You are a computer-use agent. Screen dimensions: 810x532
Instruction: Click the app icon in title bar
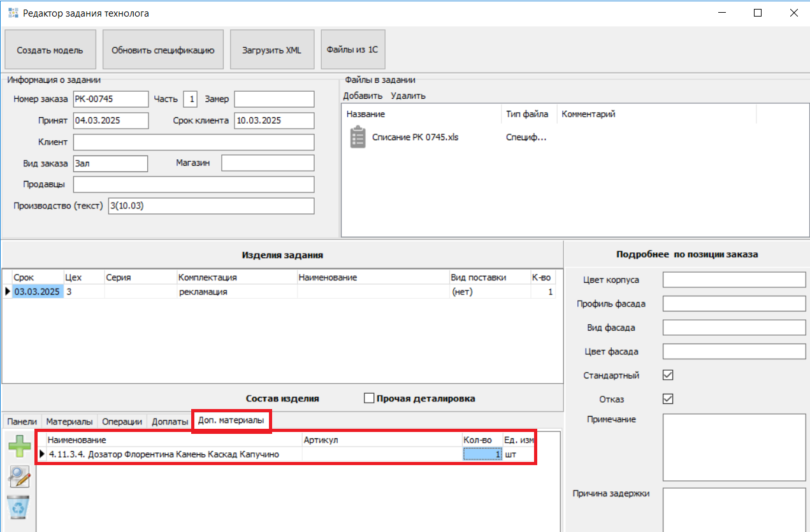[x=13, y=13]
